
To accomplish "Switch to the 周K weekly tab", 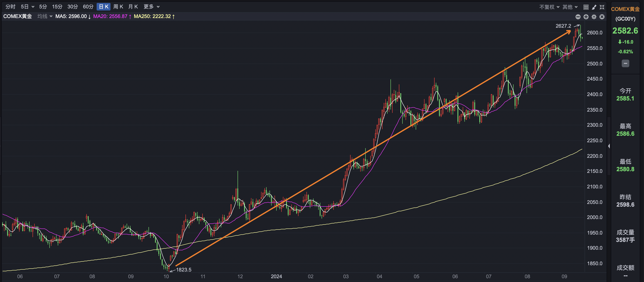I will click(118, 7).
